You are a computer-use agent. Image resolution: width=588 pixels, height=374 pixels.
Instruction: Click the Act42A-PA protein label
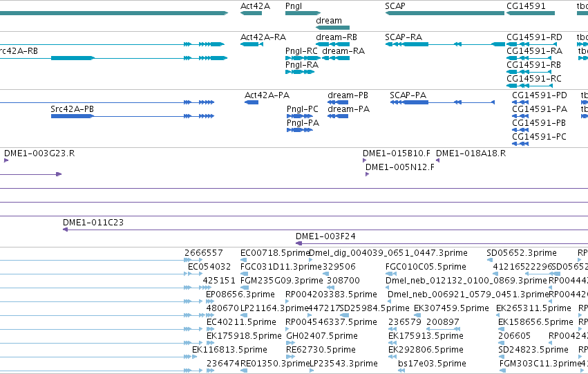(x=267, y=95)
